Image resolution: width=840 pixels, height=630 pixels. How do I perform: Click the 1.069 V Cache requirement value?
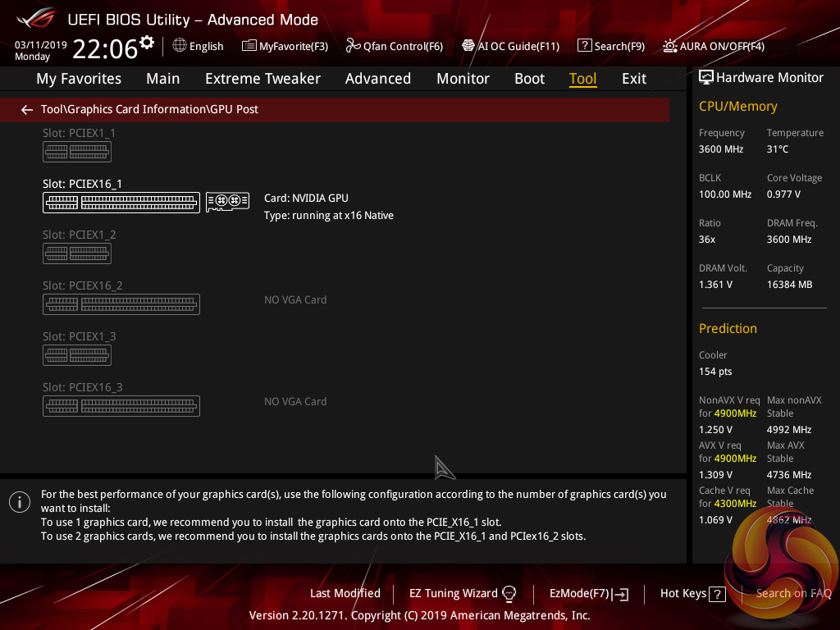[715, 519]
